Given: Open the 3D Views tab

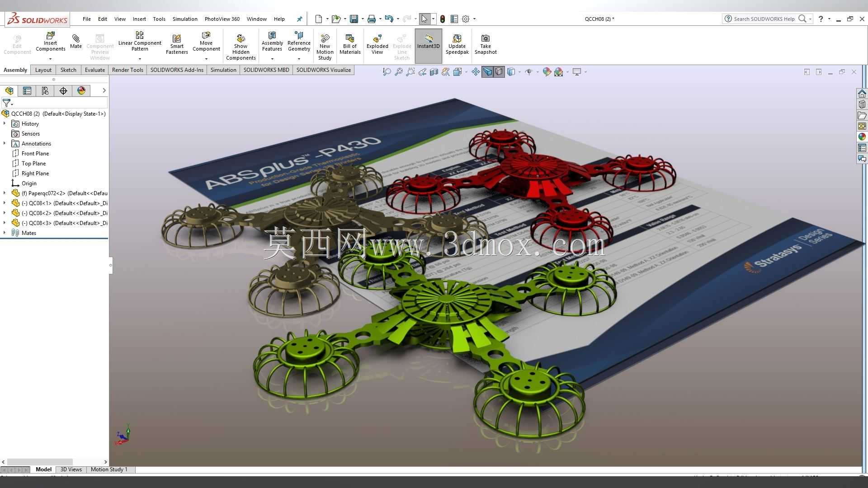Looking at the screenshot, I should click(71, 469).
